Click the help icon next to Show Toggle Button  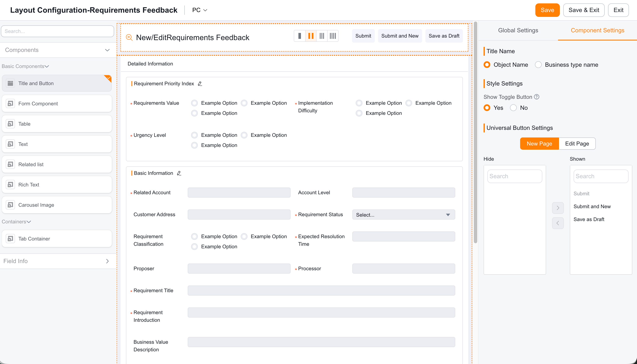tap(537, 97)
